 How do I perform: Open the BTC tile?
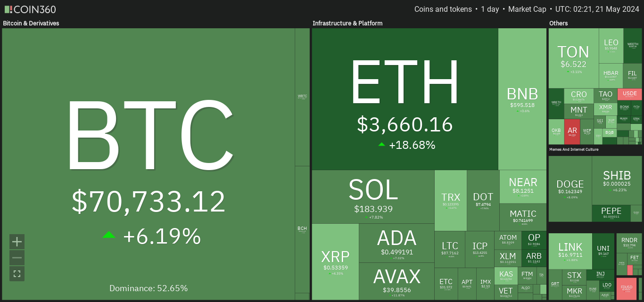click(149, 164)
